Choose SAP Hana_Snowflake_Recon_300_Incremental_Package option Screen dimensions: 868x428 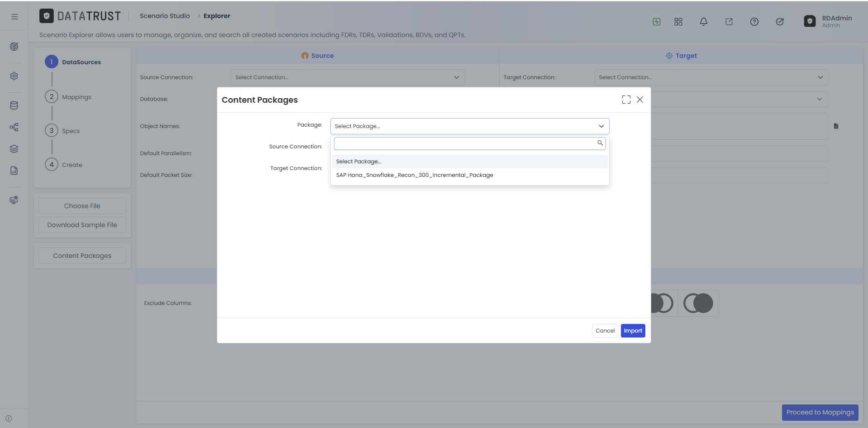(x=470, y=175)
